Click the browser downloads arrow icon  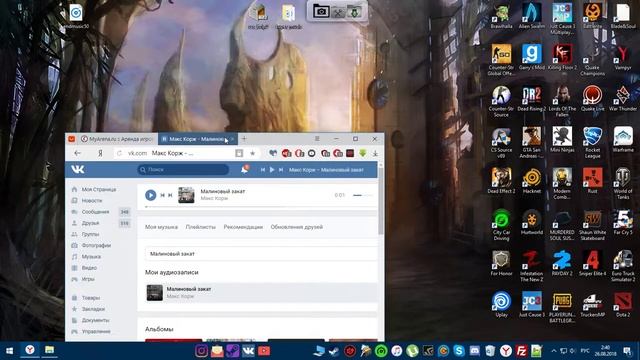click(x=375, y=153)
